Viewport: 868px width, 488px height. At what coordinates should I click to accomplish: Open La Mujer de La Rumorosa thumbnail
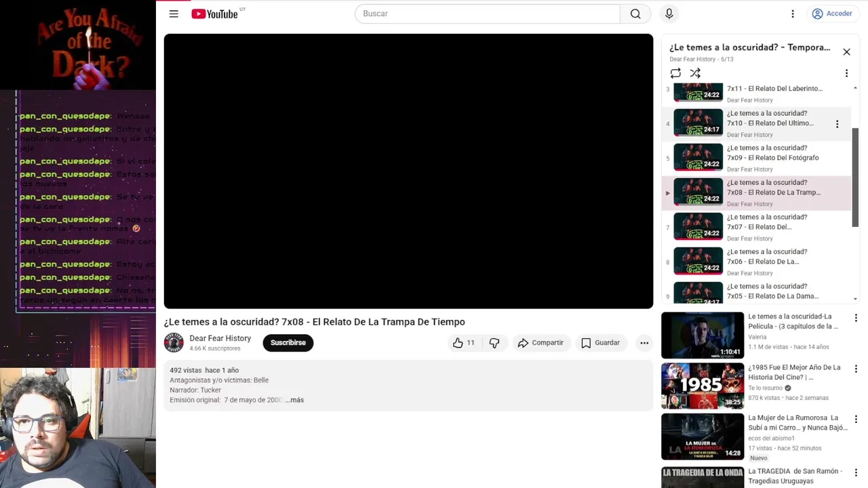pyautogui.click(x=703, y=437)
